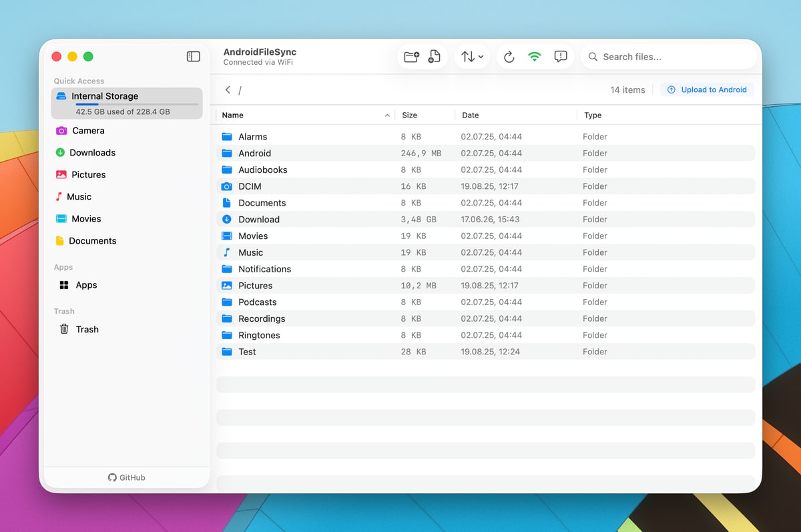The image size is (801, 532).
Task: Select Internal Storage in the sidebar
Action: point(127,103)
